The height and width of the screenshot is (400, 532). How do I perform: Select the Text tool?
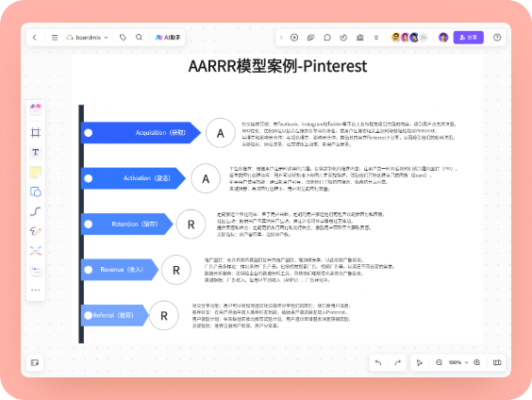(x=36, y=152)
